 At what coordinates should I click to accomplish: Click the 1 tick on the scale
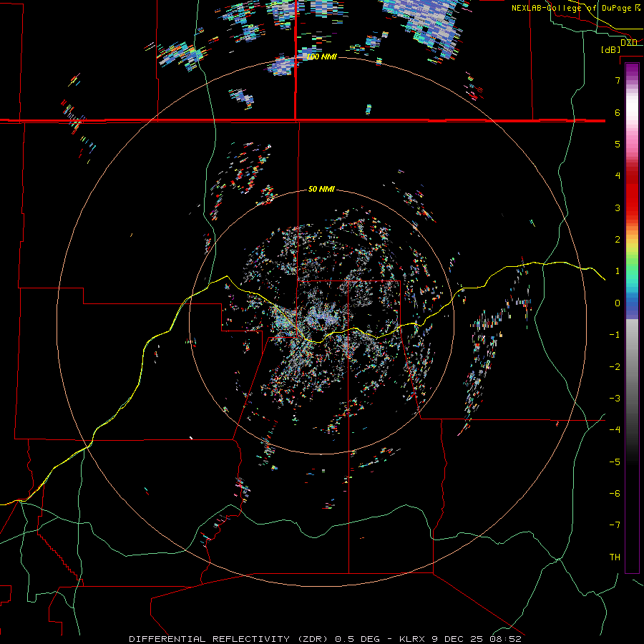point(618,271)
